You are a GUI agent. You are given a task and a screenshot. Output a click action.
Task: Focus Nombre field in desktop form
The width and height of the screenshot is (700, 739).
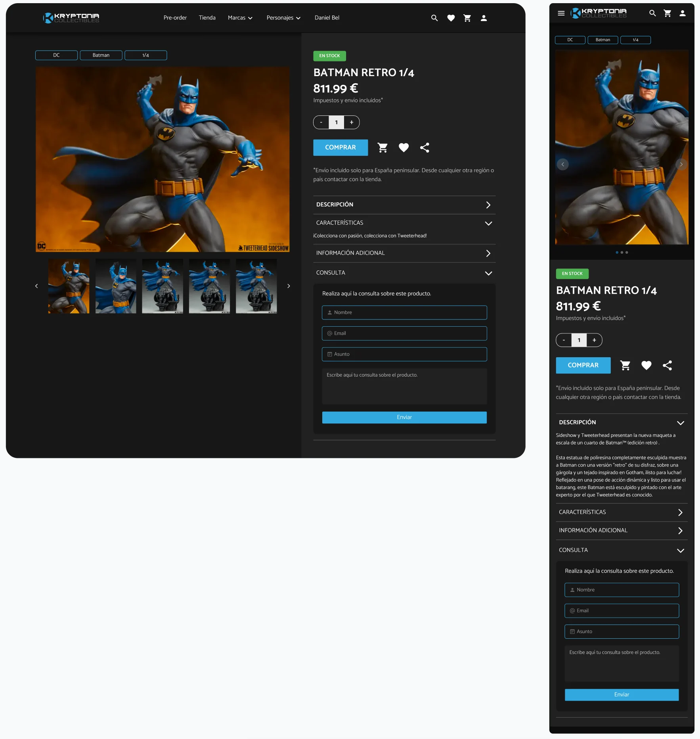[404, 312]
